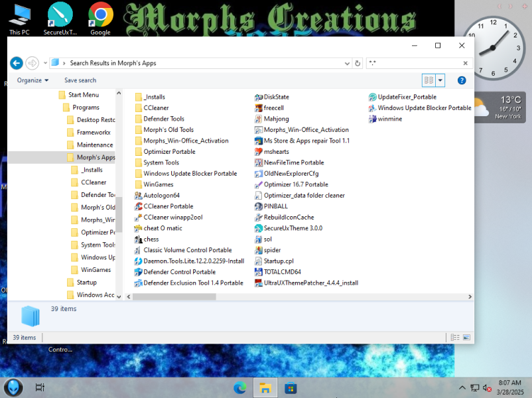
Task: Click the Alienware Start button
Action: tap(13, 387)
